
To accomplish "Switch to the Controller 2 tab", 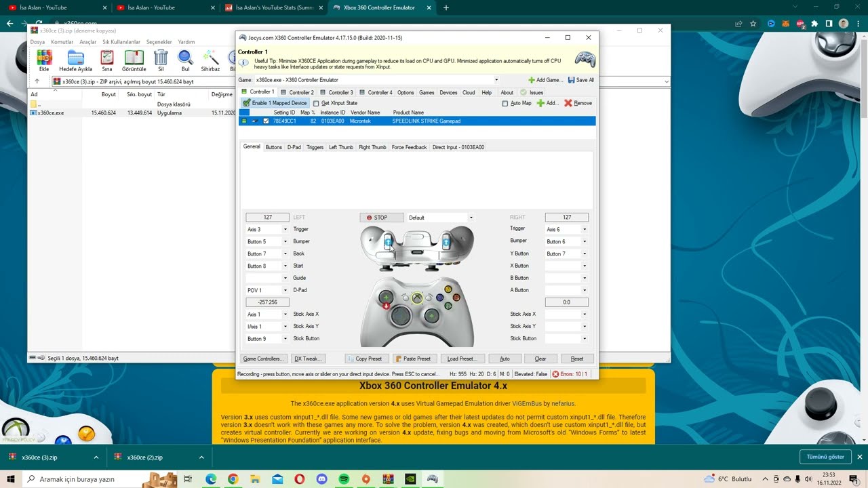I will point(297,92).
